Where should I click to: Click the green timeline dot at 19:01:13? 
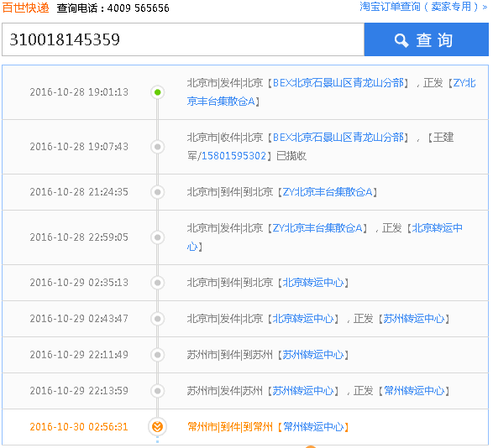[158, 92]
